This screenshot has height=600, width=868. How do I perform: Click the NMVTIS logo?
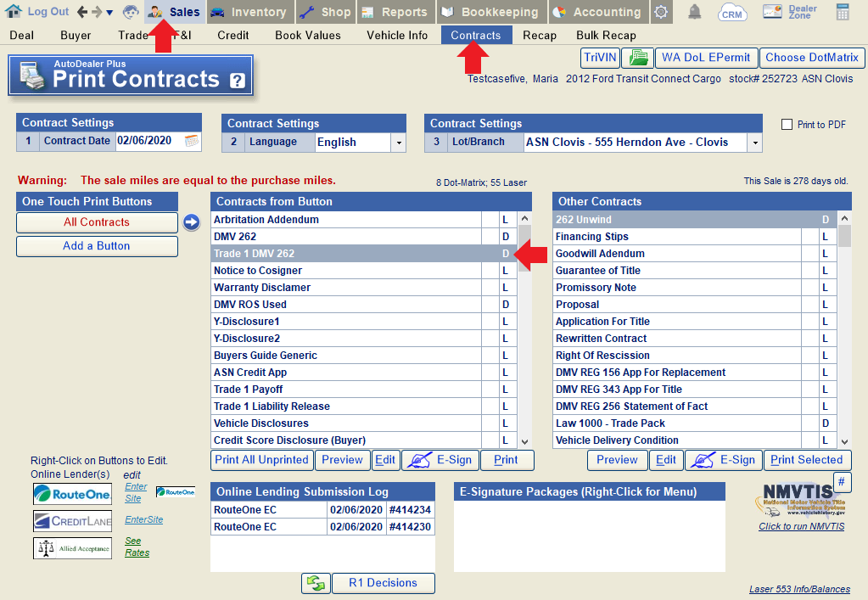pyautogui.click(x=800, y=499)
